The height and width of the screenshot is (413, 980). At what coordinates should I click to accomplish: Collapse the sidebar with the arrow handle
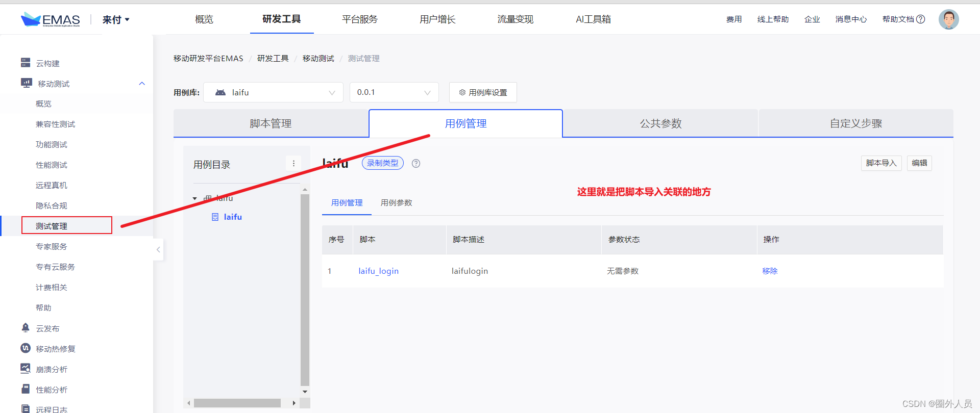(x=158, y=249)
